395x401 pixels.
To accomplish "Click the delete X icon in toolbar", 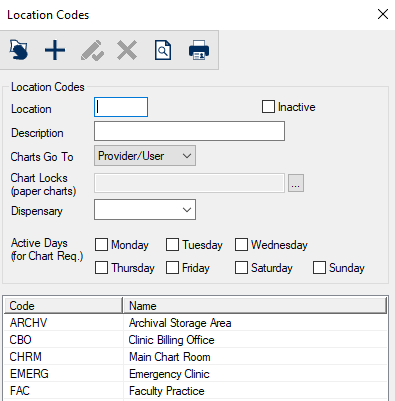I will [127, 50].
